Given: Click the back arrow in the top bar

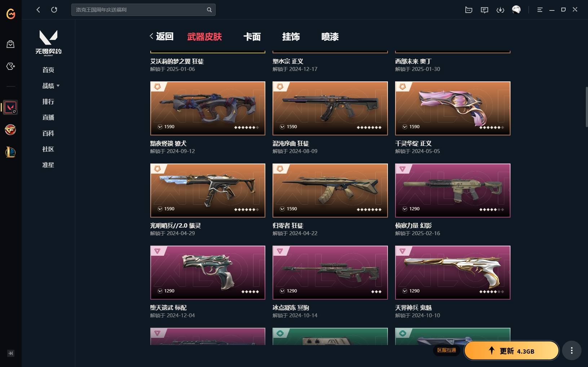Looking at the screenshot, I should coord(38,10).
